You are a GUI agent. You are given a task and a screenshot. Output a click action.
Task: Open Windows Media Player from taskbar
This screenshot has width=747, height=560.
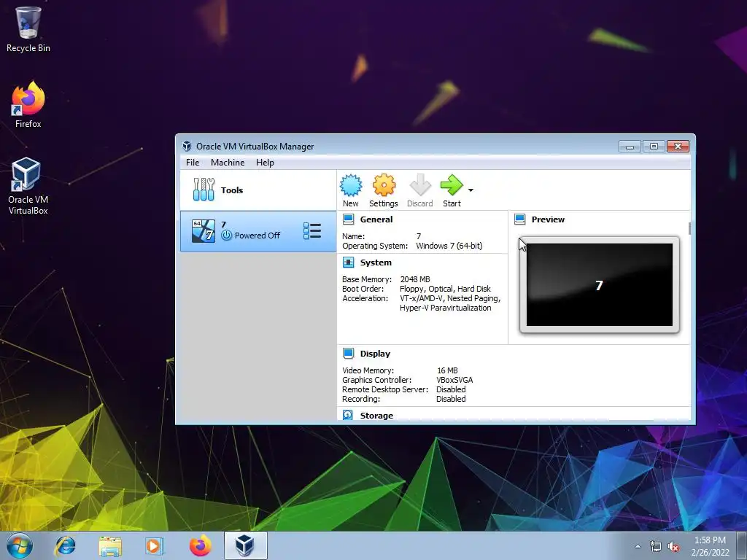point(155,545)
